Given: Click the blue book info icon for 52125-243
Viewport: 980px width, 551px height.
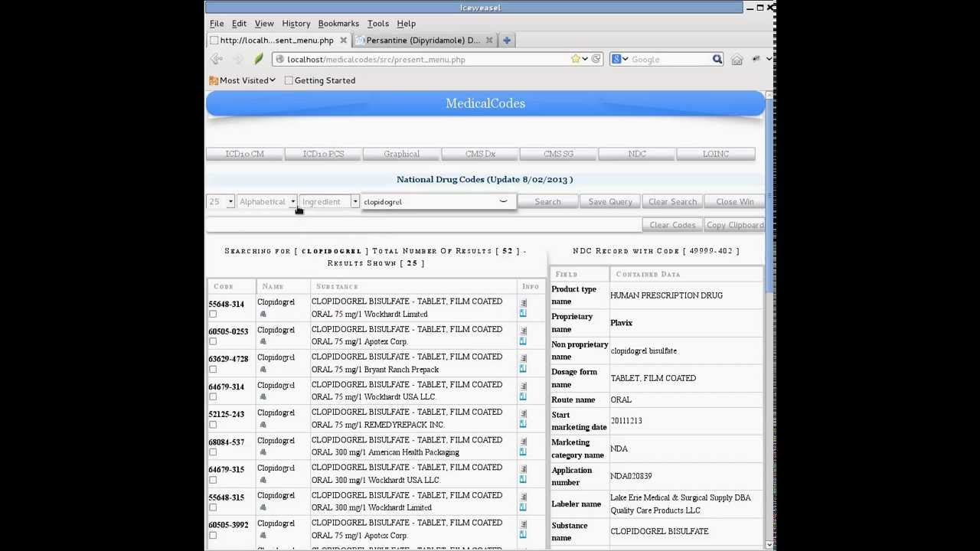Looking at the screenshot, I should pos(524,424).
